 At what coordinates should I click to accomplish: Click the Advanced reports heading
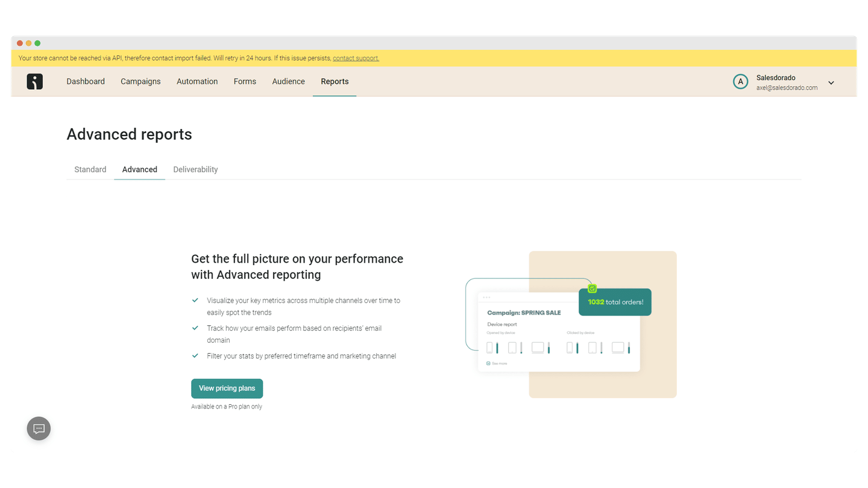pos(129,134)
